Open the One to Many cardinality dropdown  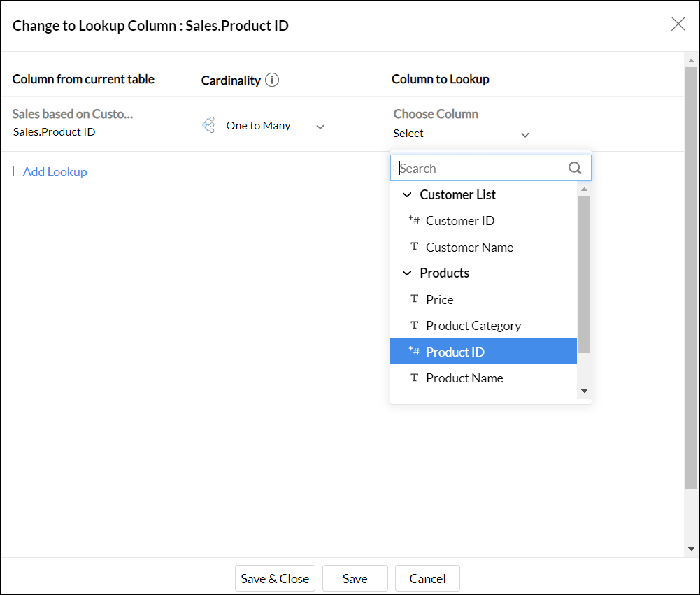[x=320, y=127]
